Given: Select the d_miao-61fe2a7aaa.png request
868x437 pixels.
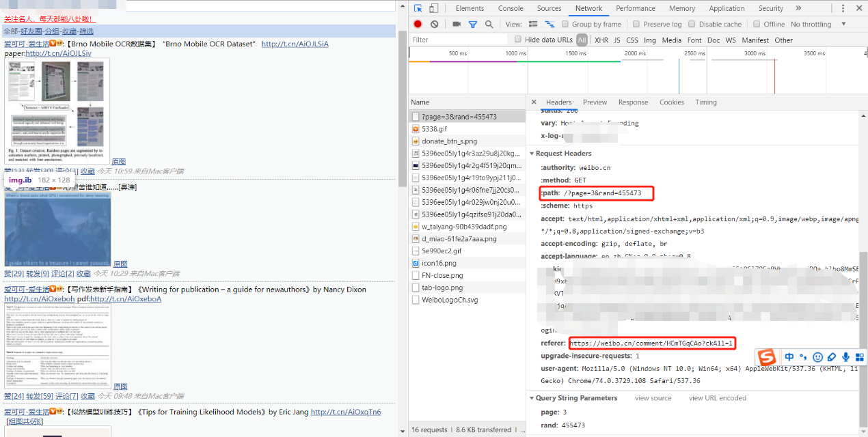Looking at the screenshot, I should click(x=467, y=238).
